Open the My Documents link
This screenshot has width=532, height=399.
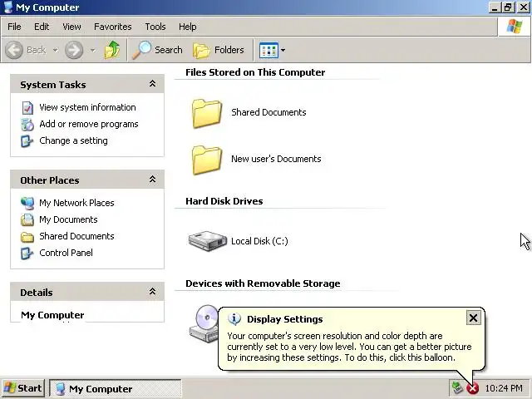(68, 219)
